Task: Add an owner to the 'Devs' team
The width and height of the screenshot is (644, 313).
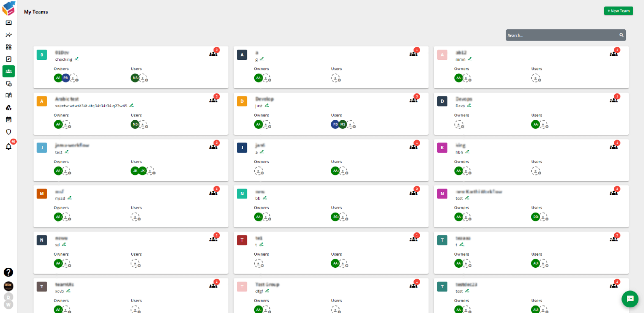Action: click(x=460, y=124)
